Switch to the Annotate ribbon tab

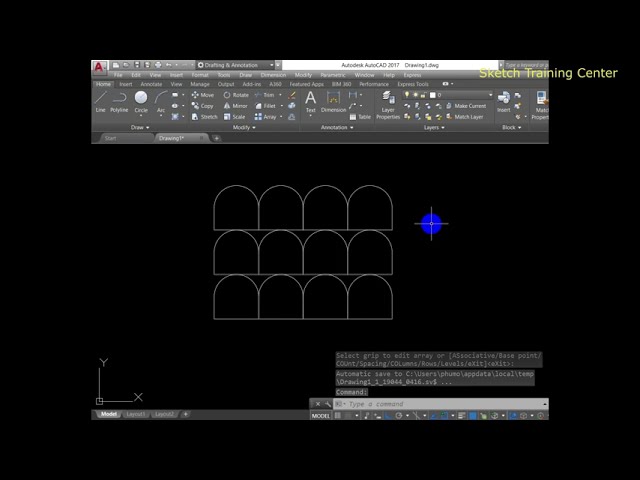(151, 84)
